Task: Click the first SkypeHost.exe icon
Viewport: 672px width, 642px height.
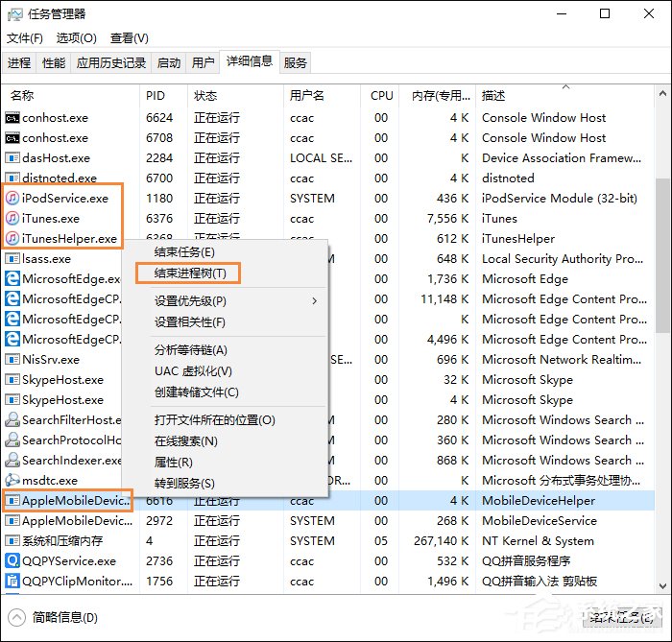Action: [x=12, y=380]
